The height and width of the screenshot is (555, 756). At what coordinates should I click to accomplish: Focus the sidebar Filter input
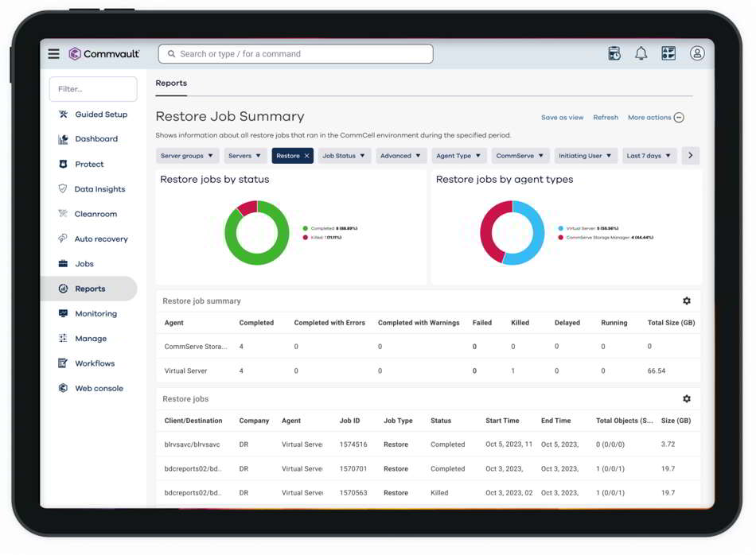[x=93, y=89]
